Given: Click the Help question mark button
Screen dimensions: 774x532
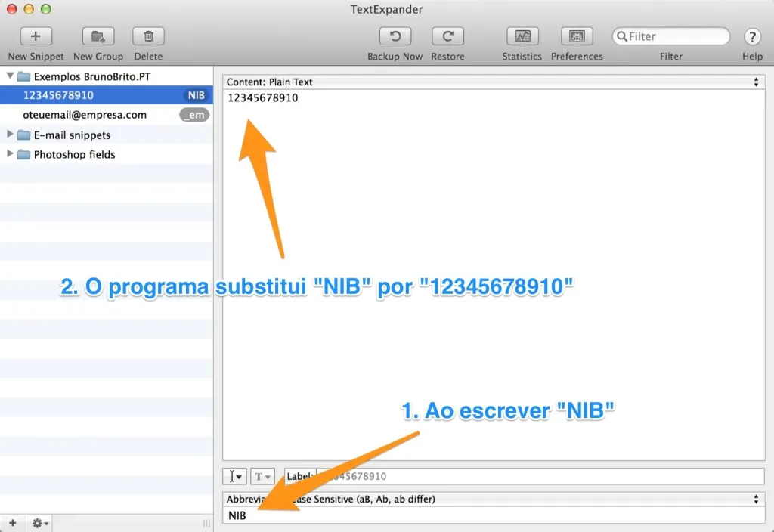Looking at the screenshot, I should 752,36.
